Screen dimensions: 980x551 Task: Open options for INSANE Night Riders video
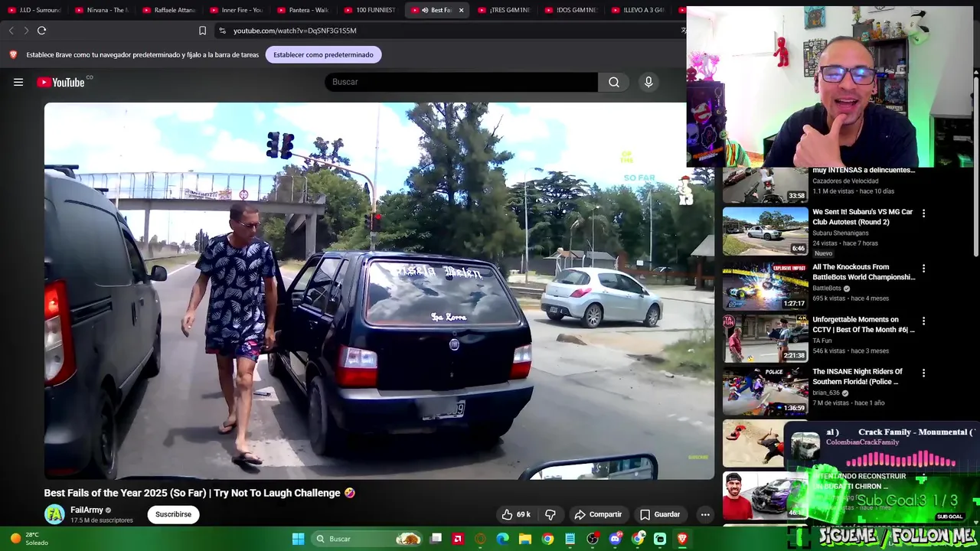tap(923, 373)
